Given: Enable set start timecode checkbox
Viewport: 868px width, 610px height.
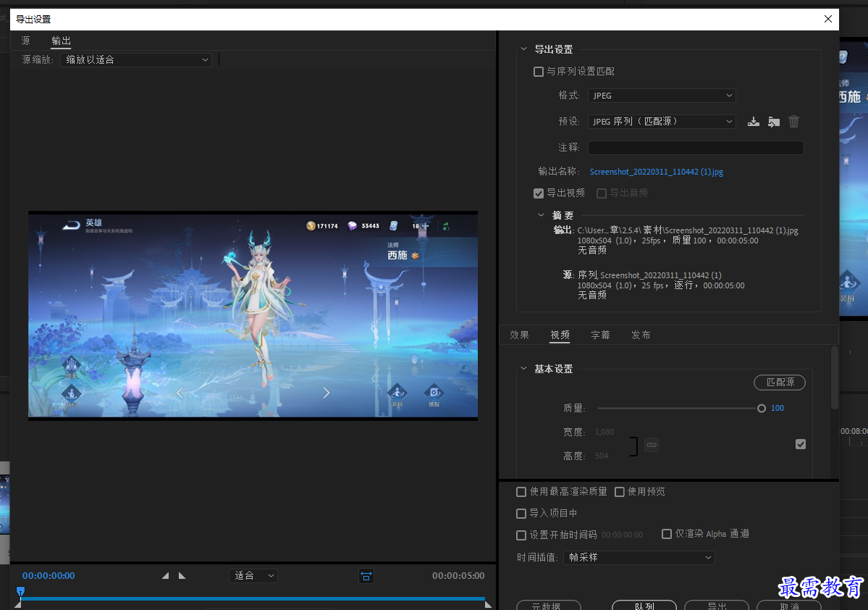Looking at the screenshot, I should click(521, 535).
